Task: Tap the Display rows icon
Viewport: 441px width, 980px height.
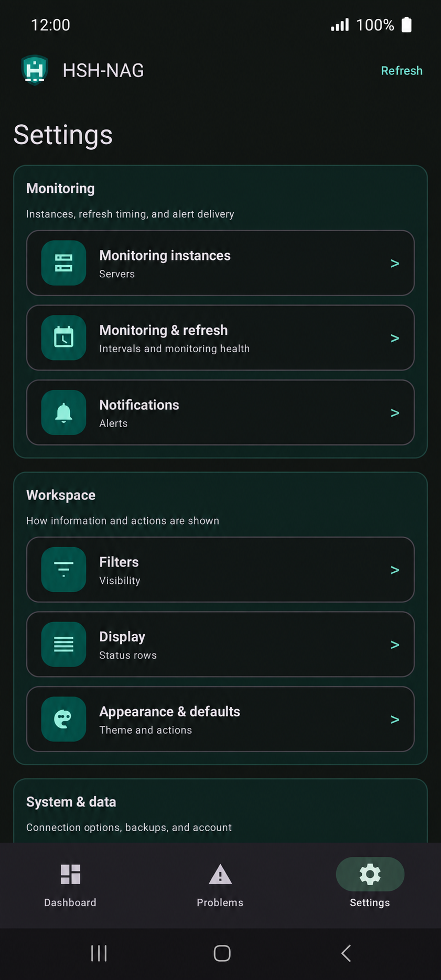Action: 64,644
